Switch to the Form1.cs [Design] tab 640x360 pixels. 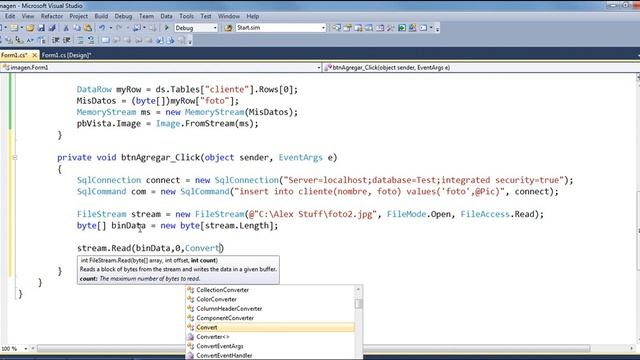tap(66, 55)
